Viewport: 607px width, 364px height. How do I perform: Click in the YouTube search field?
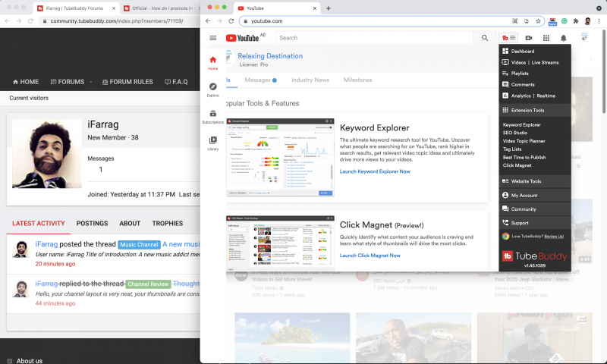[372, 38]
